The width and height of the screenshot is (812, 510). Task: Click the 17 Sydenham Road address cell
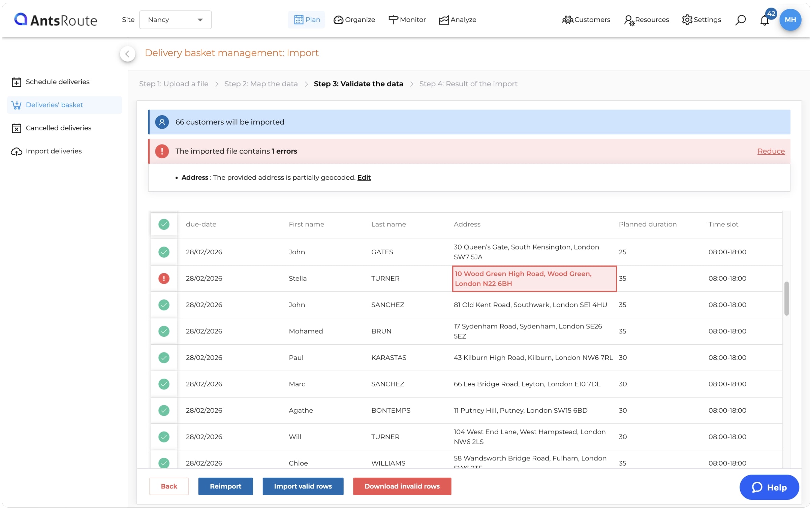click(x=528, y=331)
